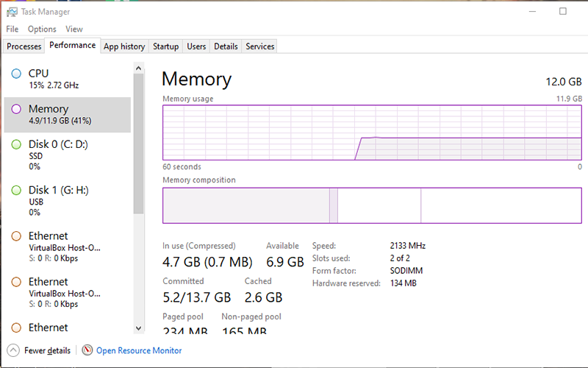588x368 pixels.
Task: Open Resource Monitor link
Action: tap(139, 350)
